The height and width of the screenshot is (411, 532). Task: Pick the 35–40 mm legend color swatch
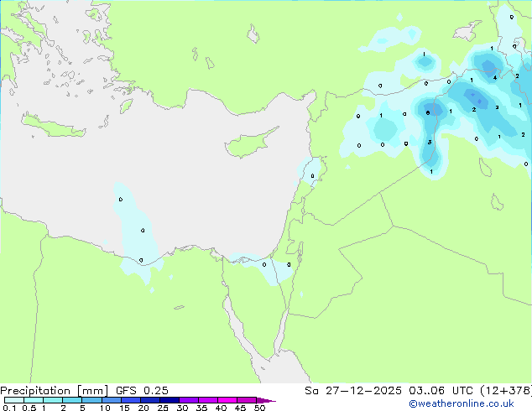tap(207, 400)
